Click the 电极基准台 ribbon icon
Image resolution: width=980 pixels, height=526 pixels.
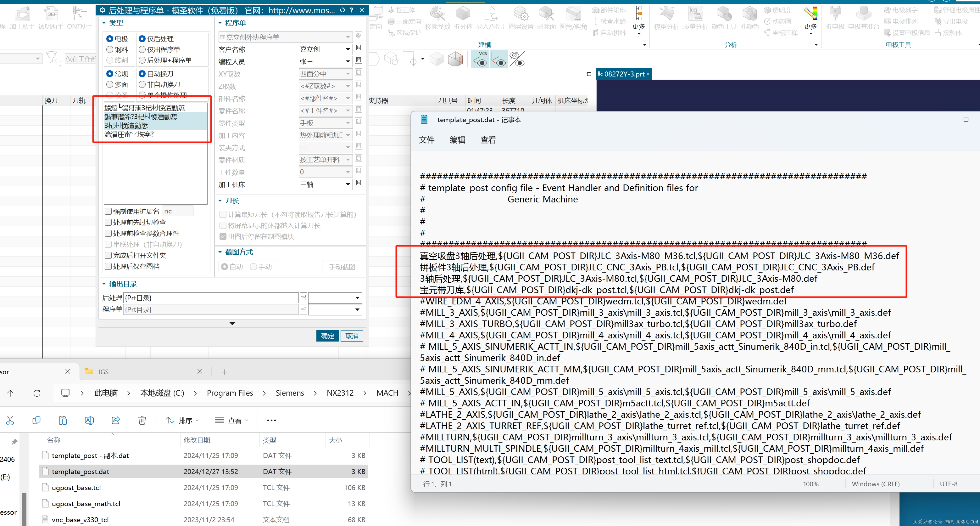click(x=864, y=18)
